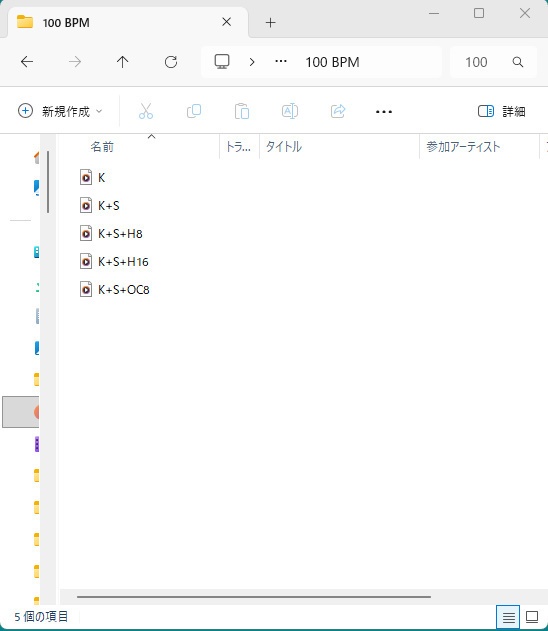Go up one folder level
This screenshot has width=548, height=631.
point(122,62)
